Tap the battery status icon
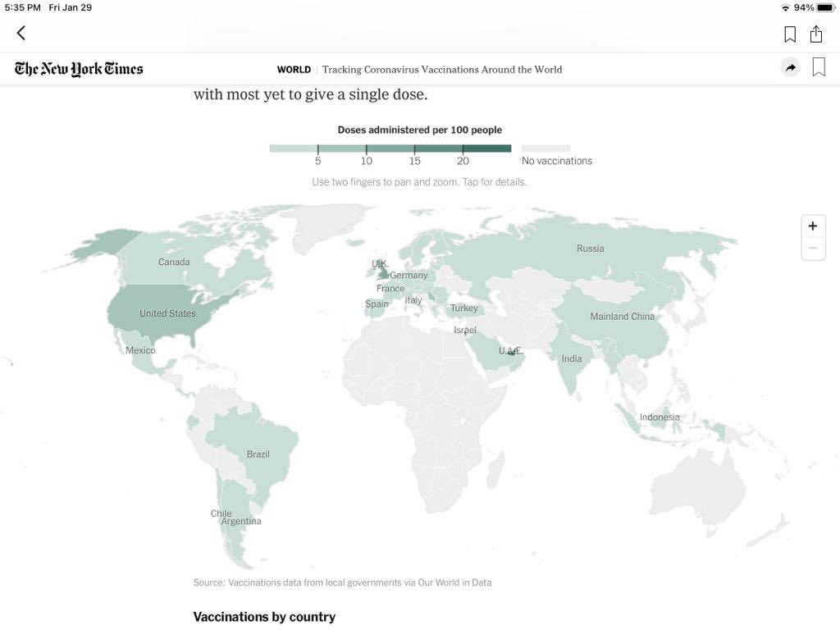 (824, 7)
